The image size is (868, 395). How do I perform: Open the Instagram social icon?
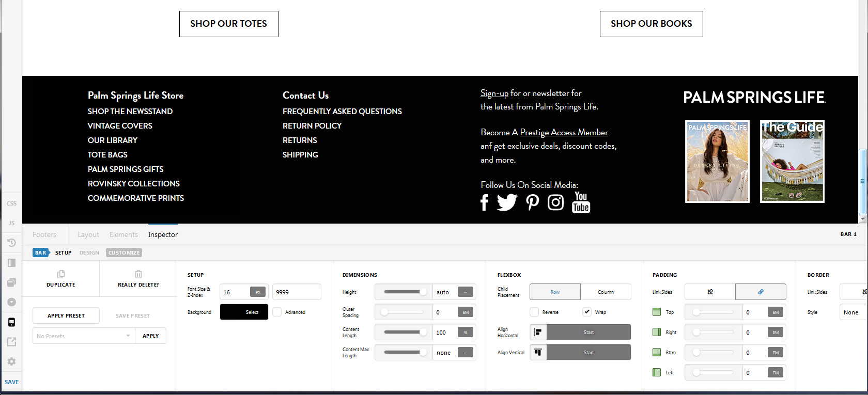coord(555,202)
